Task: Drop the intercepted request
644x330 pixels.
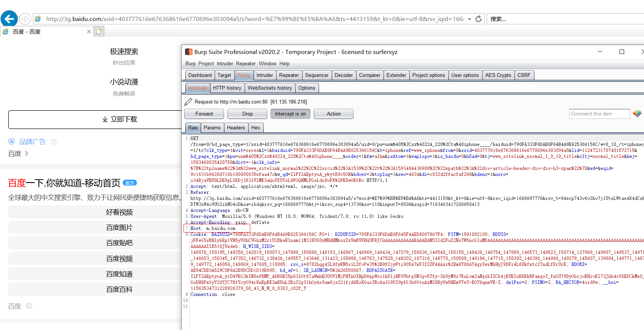Action: pyautogui.click(x=247, y=114)
